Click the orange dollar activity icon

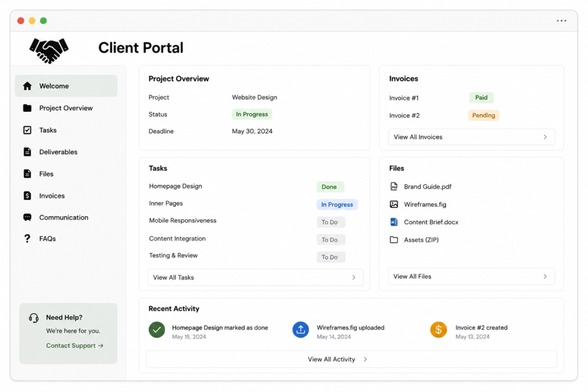coord(438,330)
